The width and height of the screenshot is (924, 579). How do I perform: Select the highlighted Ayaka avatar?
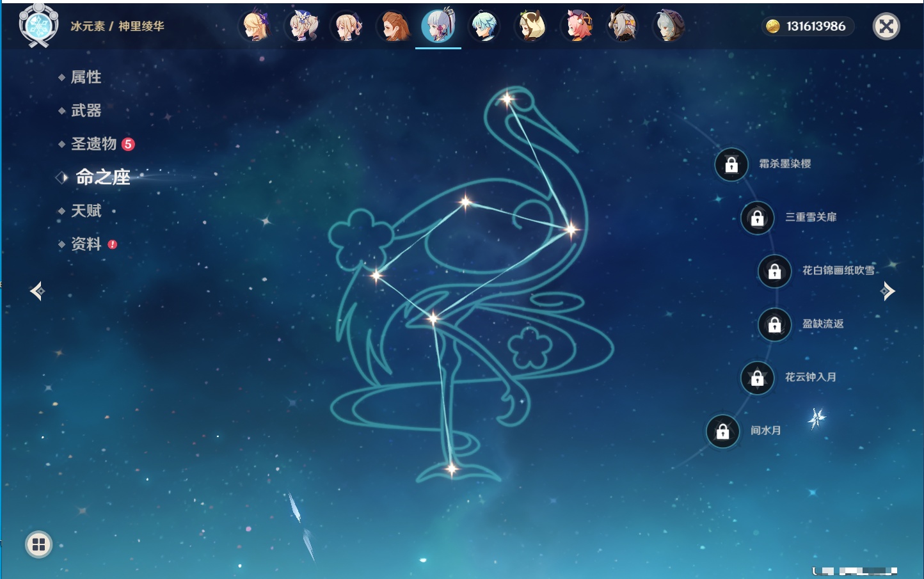[x=438, y=26]
